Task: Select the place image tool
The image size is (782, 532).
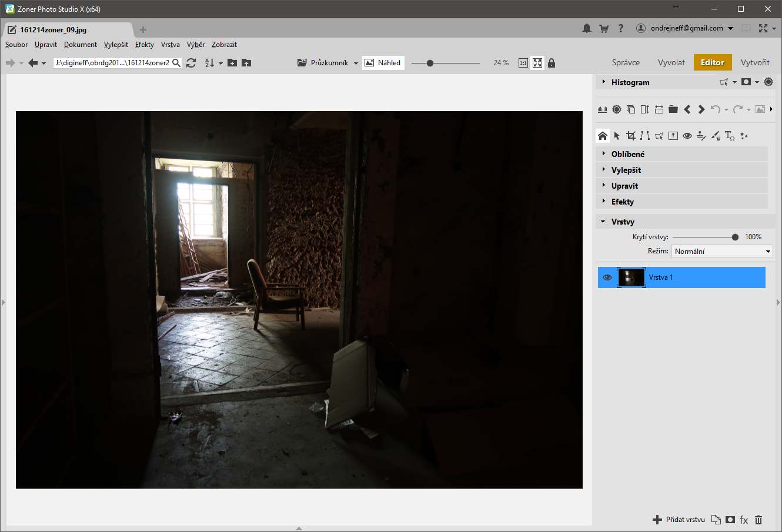Action: tap(673, 136)
